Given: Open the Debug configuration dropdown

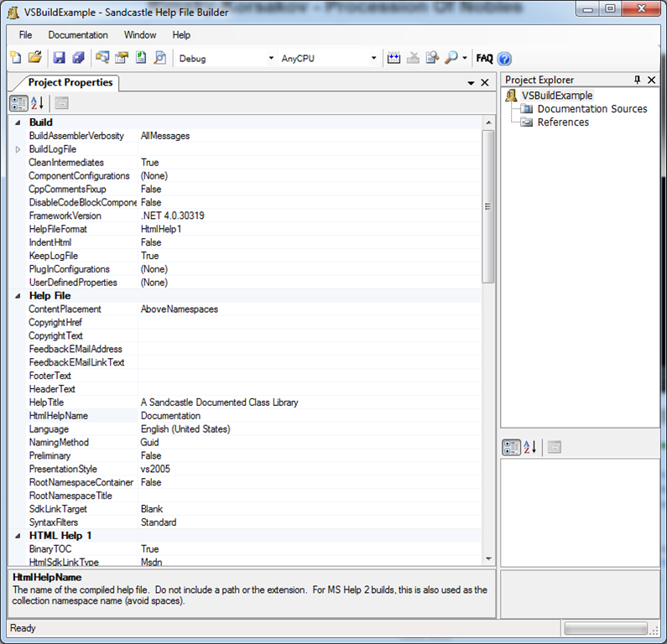Looking at the screenshot, I should (271, 59).
